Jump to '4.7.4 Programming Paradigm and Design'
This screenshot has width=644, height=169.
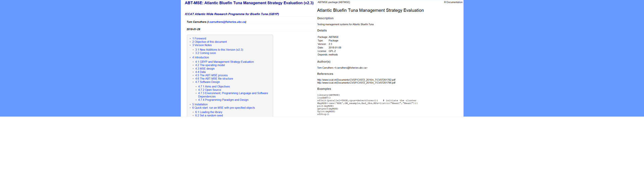pyautogui.click(x=223, y=100)
